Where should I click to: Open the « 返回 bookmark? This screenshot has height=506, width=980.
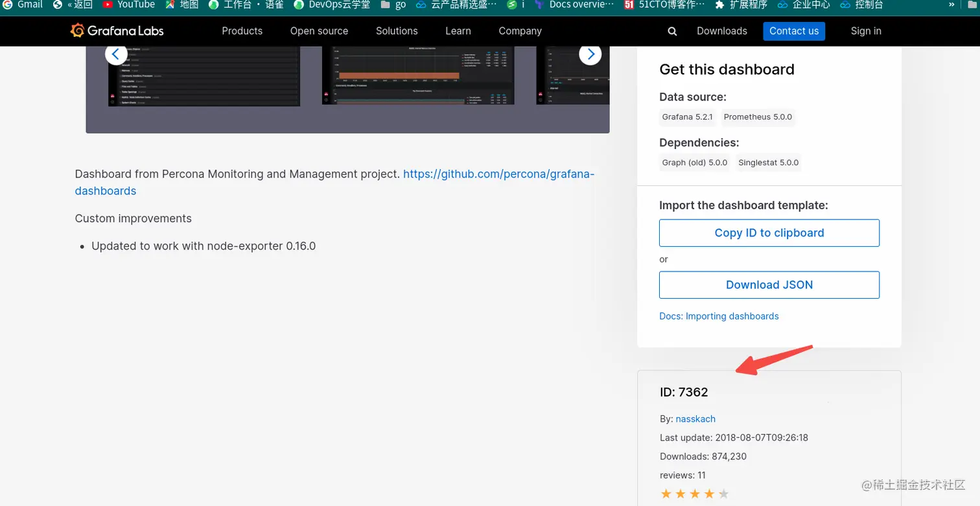click(x=73, y=5)
